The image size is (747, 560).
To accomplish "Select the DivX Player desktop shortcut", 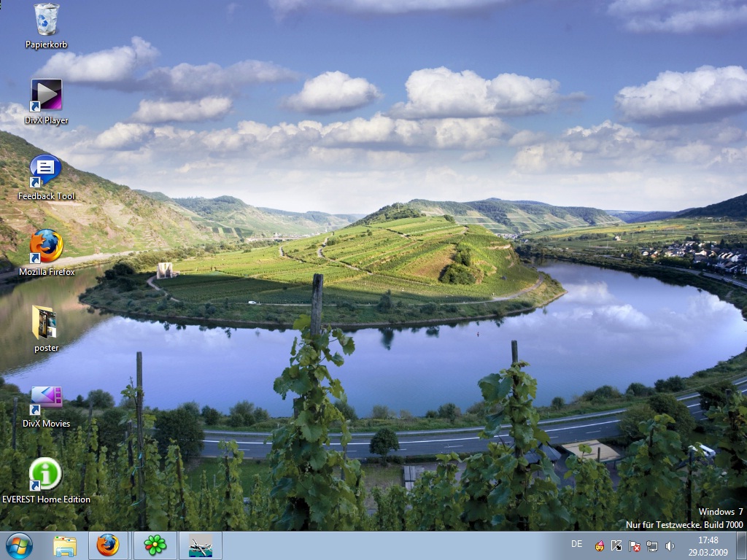I will pyautogui.click(x=46, y=96).
